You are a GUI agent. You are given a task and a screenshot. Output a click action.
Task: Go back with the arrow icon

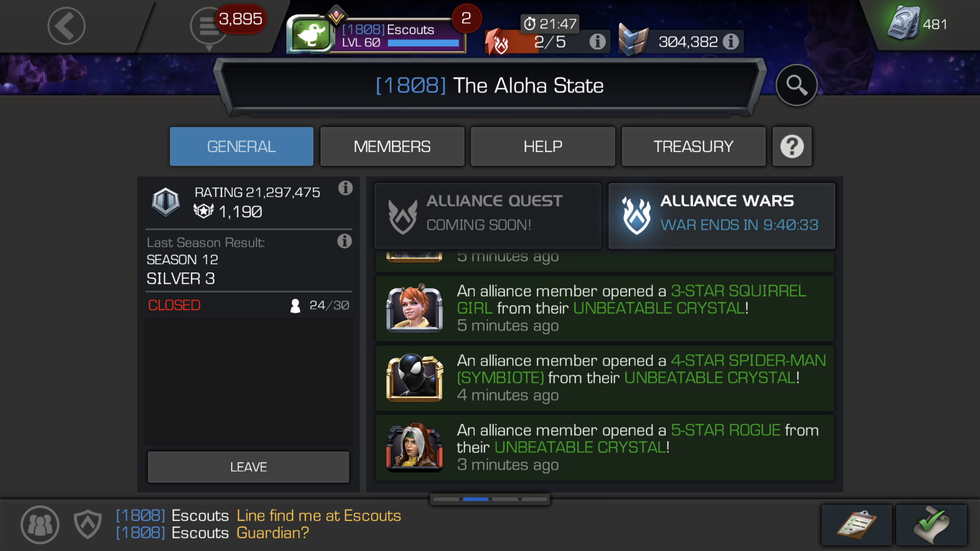click(x=66, y=26)
